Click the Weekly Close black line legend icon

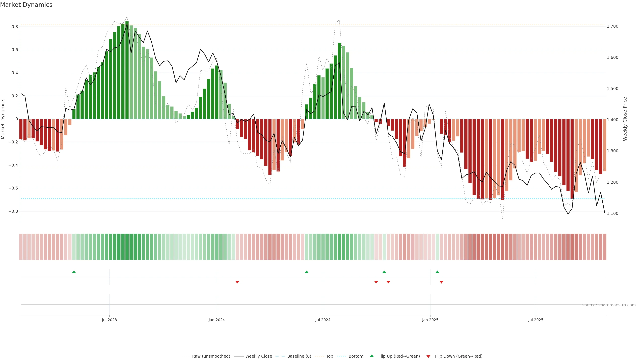[238, 356]
